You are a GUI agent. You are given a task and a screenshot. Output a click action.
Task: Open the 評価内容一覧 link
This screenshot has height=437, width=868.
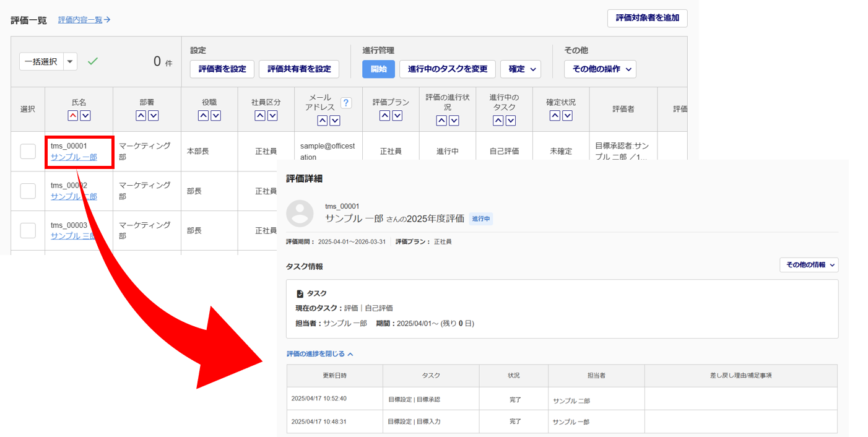84,20
